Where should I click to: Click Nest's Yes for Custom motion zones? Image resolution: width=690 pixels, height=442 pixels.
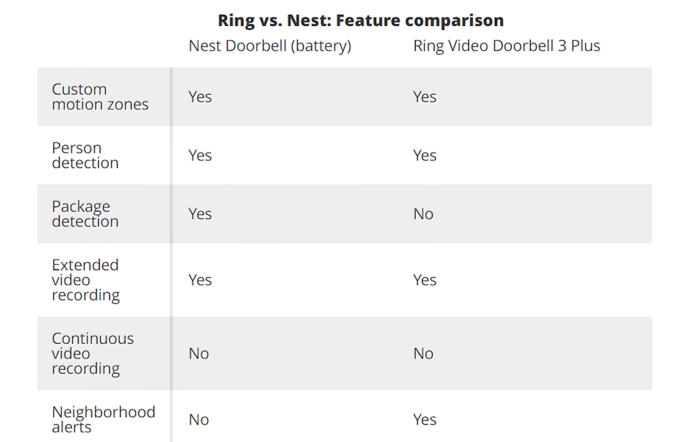pos(200,97)
